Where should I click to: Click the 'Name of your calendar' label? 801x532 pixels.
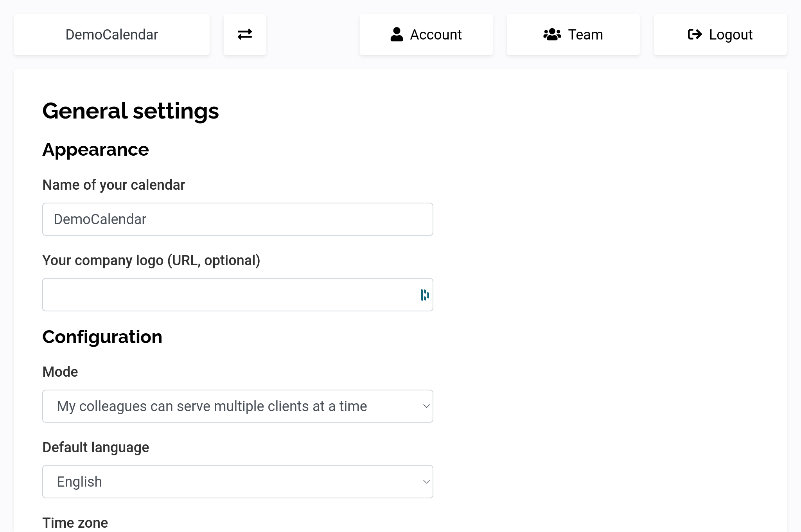[x=114, y=185]
